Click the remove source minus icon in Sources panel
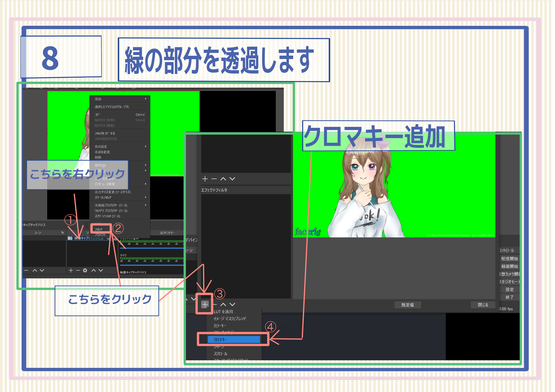Viewport: 555px width, 392px height. point(78,270)
